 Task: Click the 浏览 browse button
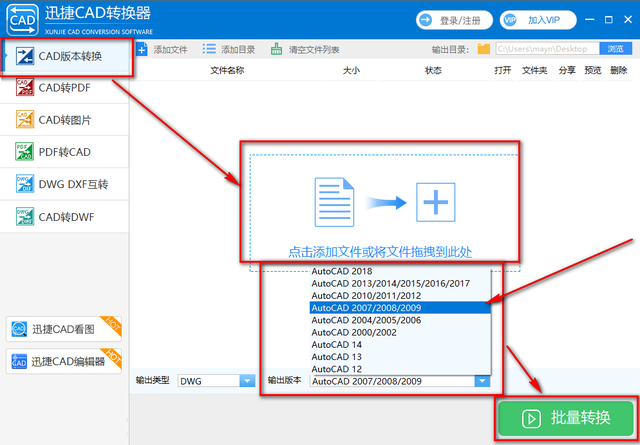point(616,49)
